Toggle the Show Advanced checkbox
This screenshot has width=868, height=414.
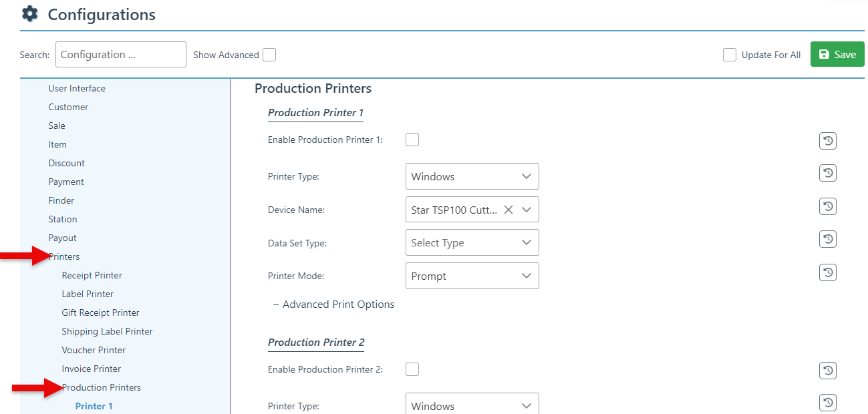[x=269, y=55]
